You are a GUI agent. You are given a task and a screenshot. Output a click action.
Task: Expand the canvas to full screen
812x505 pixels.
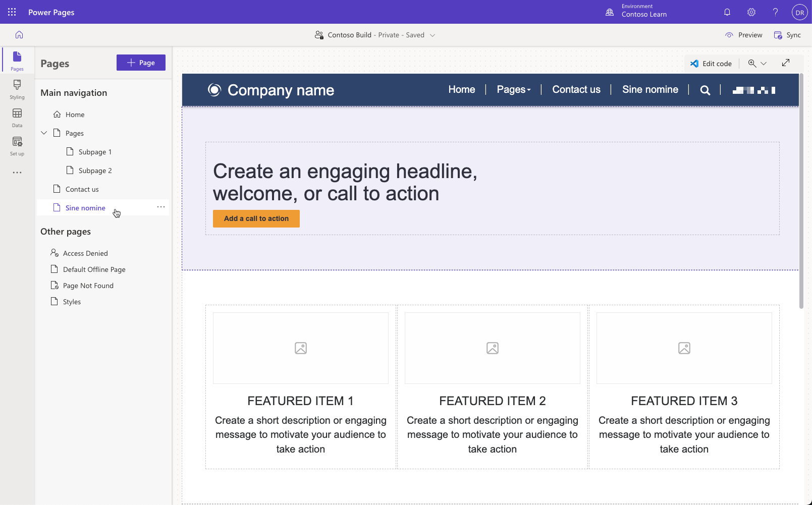pos(785,63)
